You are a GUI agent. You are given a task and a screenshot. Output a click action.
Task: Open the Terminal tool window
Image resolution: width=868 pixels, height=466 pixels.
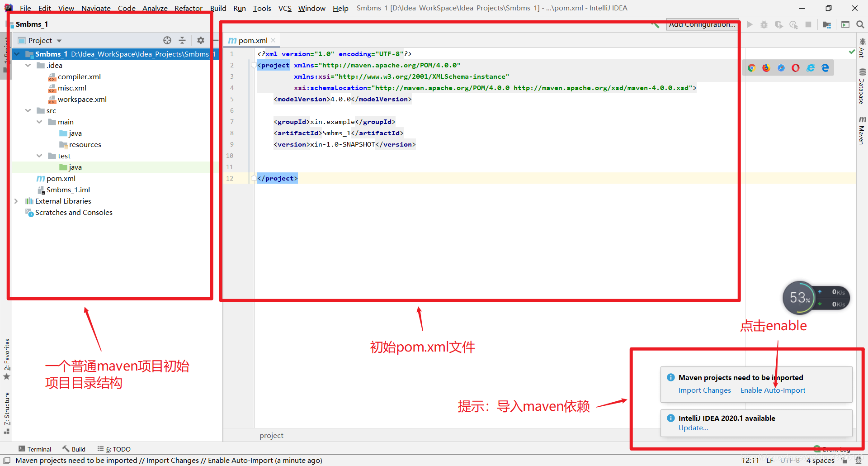click(x=35, y=449)
